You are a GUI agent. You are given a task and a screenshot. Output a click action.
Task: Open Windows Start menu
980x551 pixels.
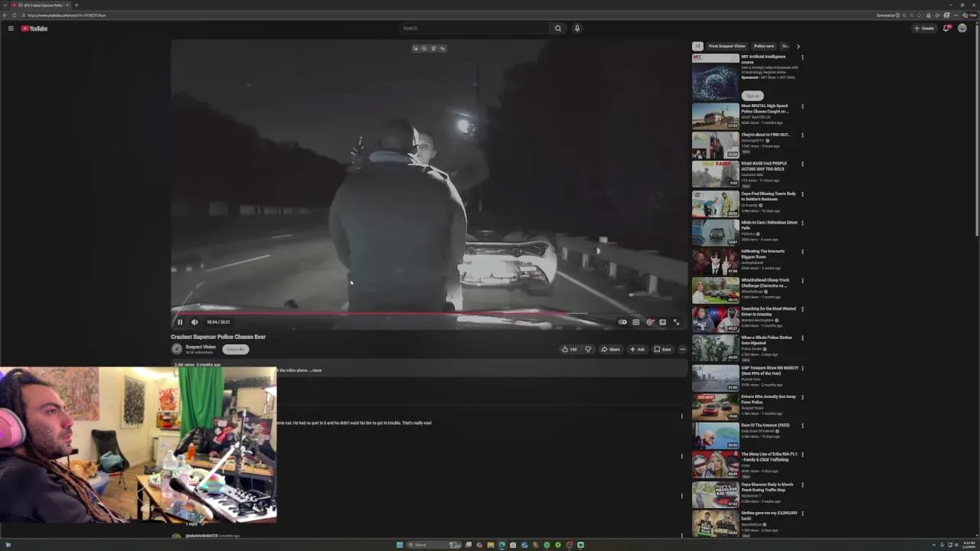pos(400,545)
